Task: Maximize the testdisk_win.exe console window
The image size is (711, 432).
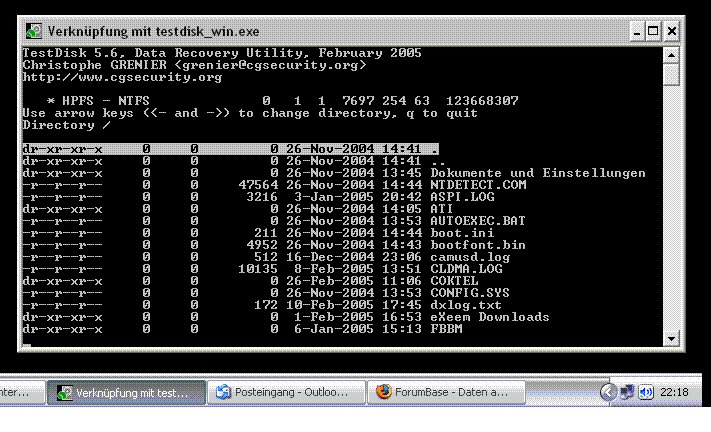Action: pyautogui.click(x=653, y=31)
